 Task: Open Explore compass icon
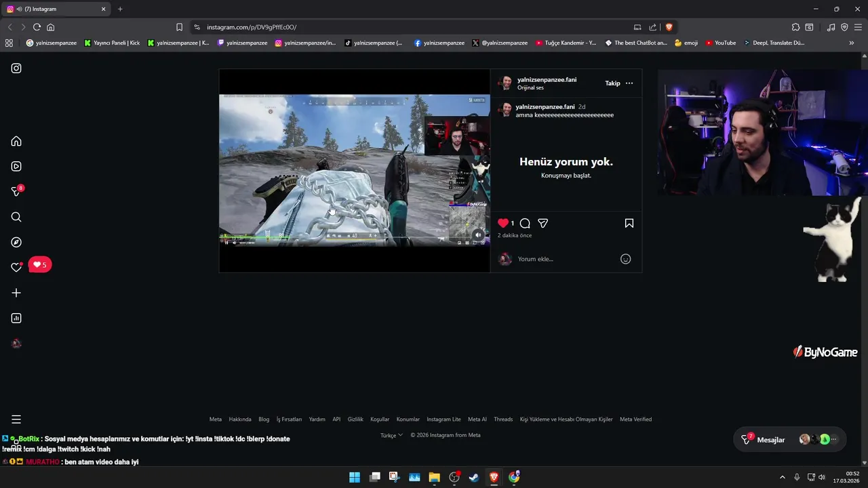coord(16,242)
